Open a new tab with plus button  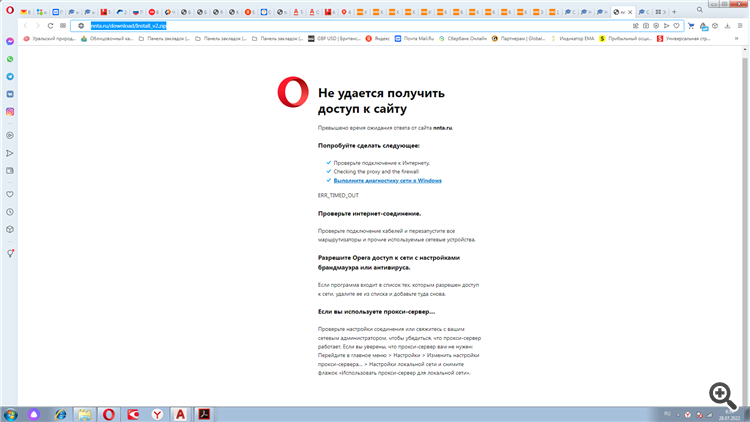click(674, 12)
